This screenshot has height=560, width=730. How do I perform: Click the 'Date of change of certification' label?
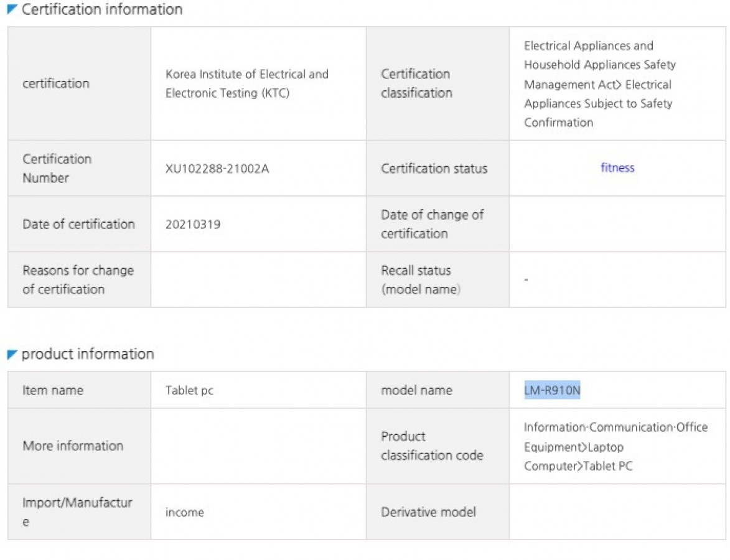[x=432, y=224]
